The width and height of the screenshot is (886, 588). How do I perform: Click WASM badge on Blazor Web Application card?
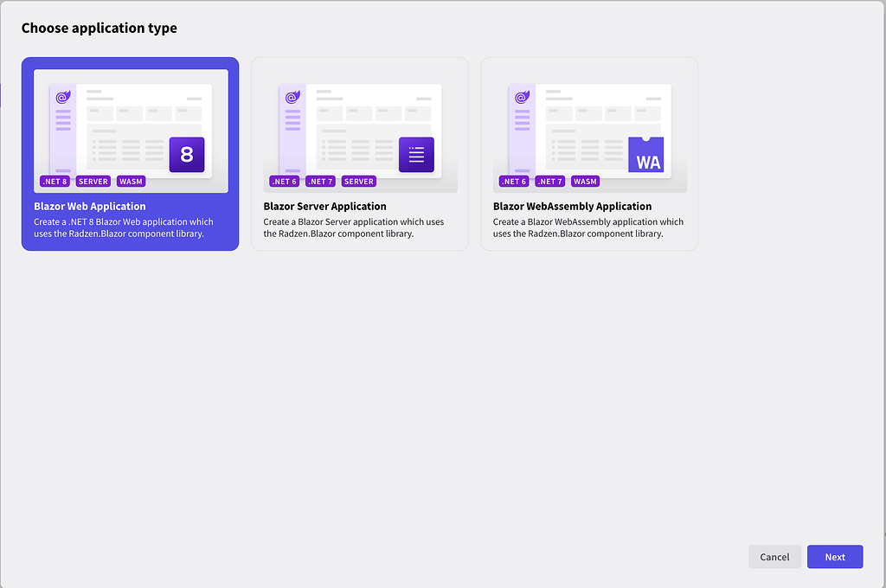131,182
